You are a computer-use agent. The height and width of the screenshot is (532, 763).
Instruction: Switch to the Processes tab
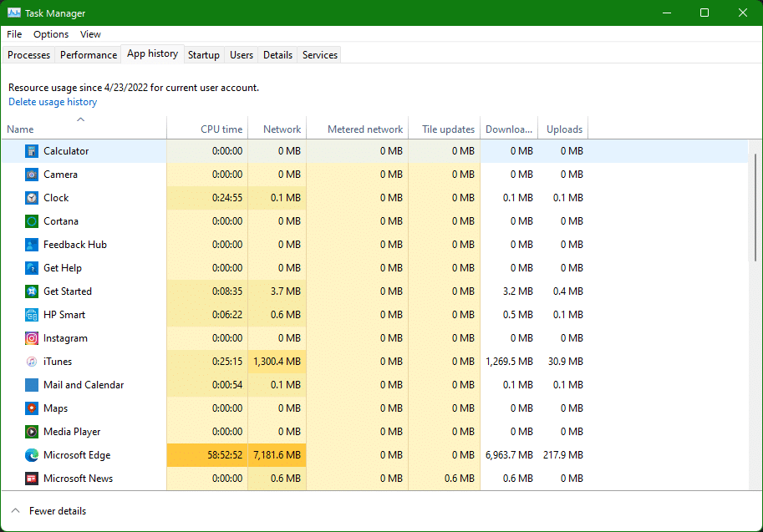(x=28, y=55)
